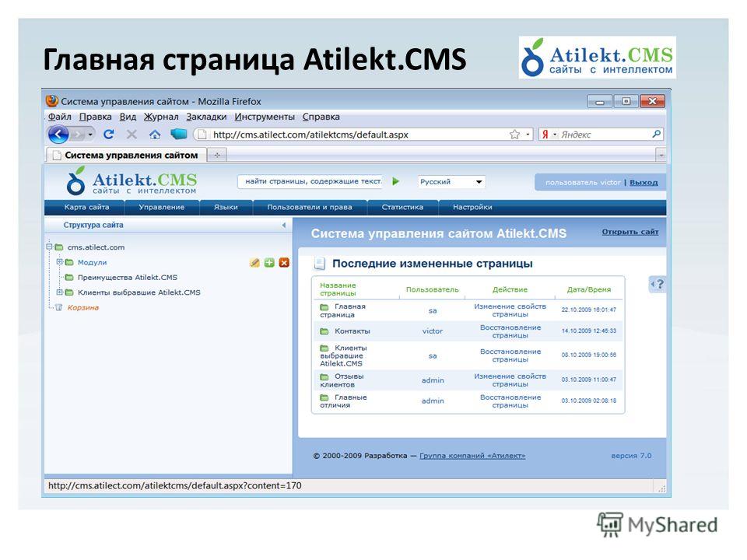This screenshot has width=747, height=560.
Task: Edit Модули with the pencil icon
Action: coord(254,262)
